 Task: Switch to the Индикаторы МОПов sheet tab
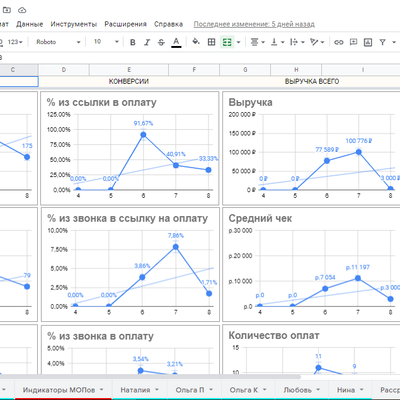[x=59, y=390]
